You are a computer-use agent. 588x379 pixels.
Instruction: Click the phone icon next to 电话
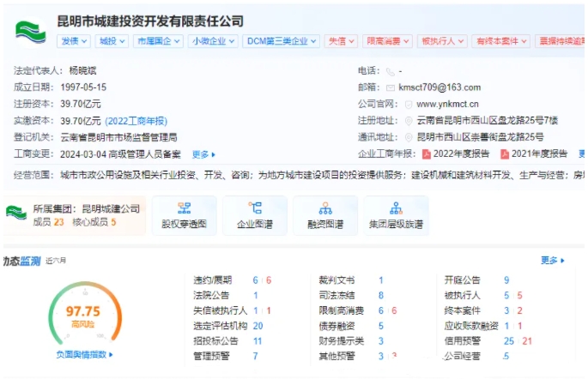[391, 71]
